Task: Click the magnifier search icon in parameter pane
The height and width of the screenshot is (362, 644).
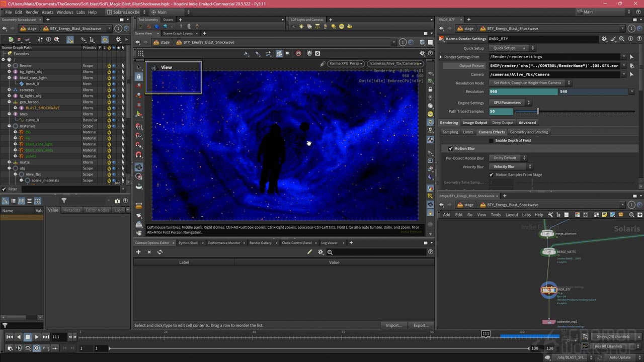Action: click(x=622, y=39)
